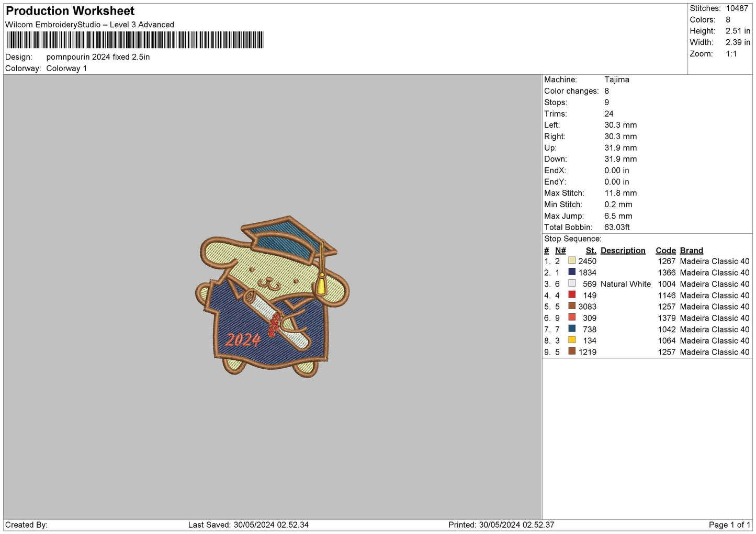Click stitch count '1219' in row 9
This screenshot has width=756, height=534.
[588, 352]
